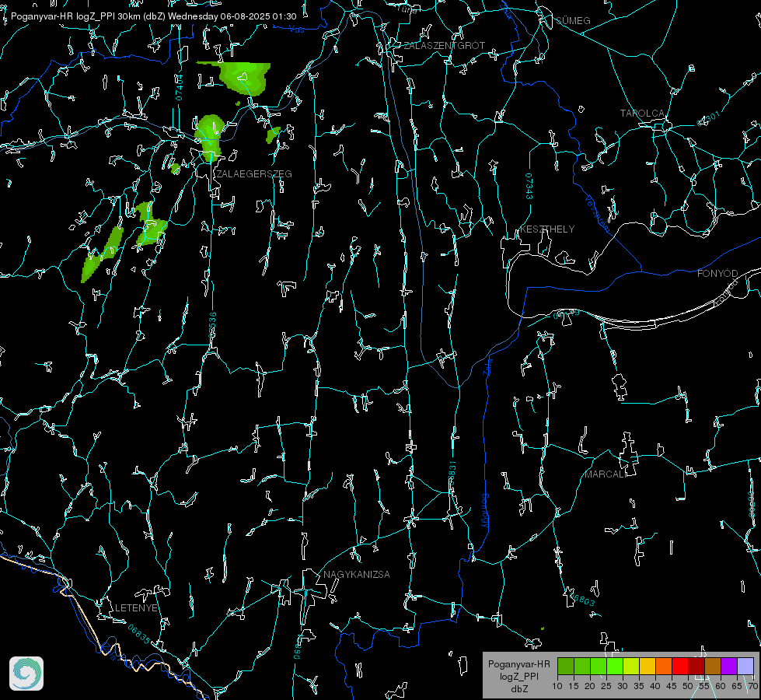Click the legend scale value 10
Image resolution: width=761 pixels, height=700 pixels.
click(x=557, y=686)
